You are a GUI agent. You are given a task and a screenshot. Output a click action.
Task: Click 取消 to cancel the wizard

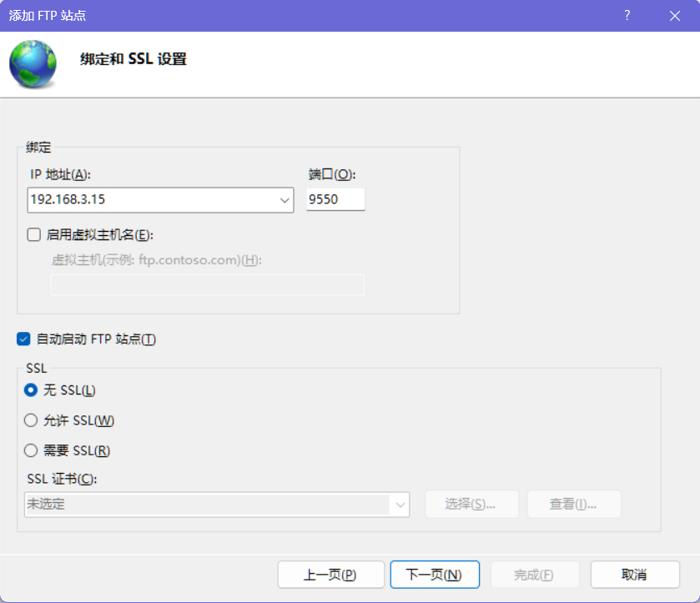point(635,575)
